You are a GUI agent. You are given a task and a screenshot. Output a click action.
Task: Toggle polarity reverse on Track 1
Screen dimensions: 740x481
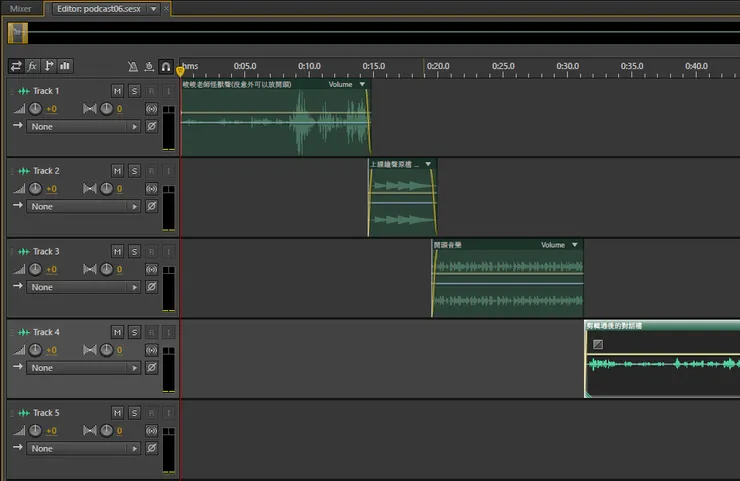[151, 127]
